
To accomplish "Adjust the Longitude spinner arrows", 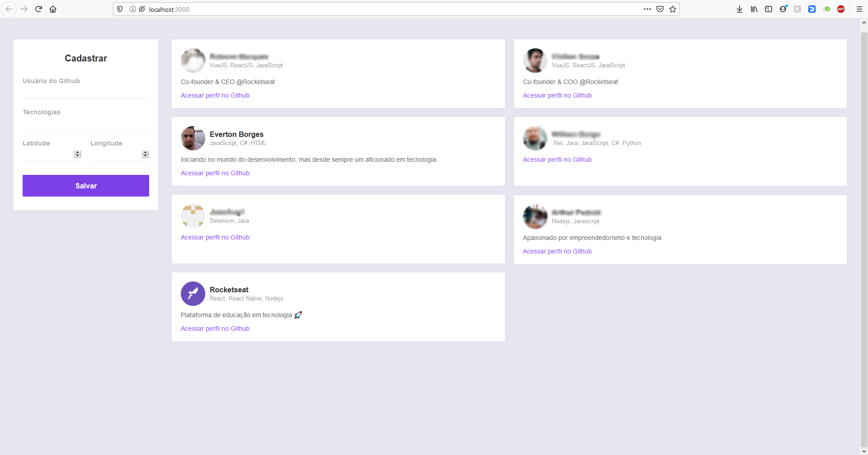I will click(x=146, y=154).
